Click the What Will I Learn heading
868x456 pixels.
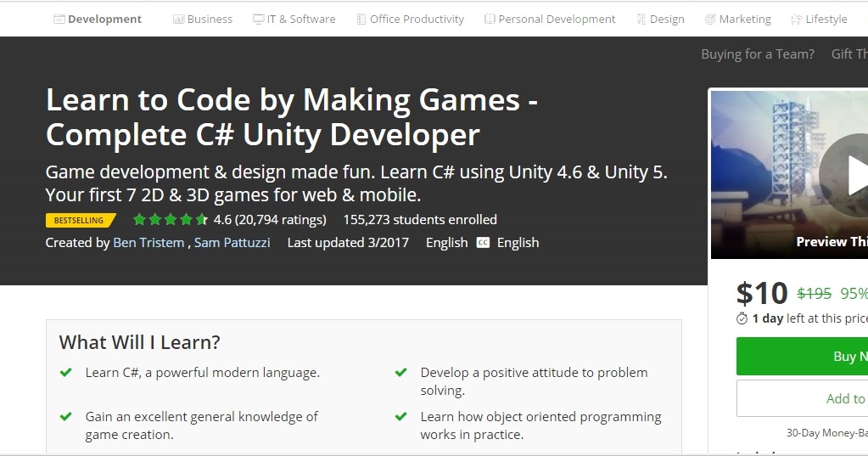click(x=139, y=342)
